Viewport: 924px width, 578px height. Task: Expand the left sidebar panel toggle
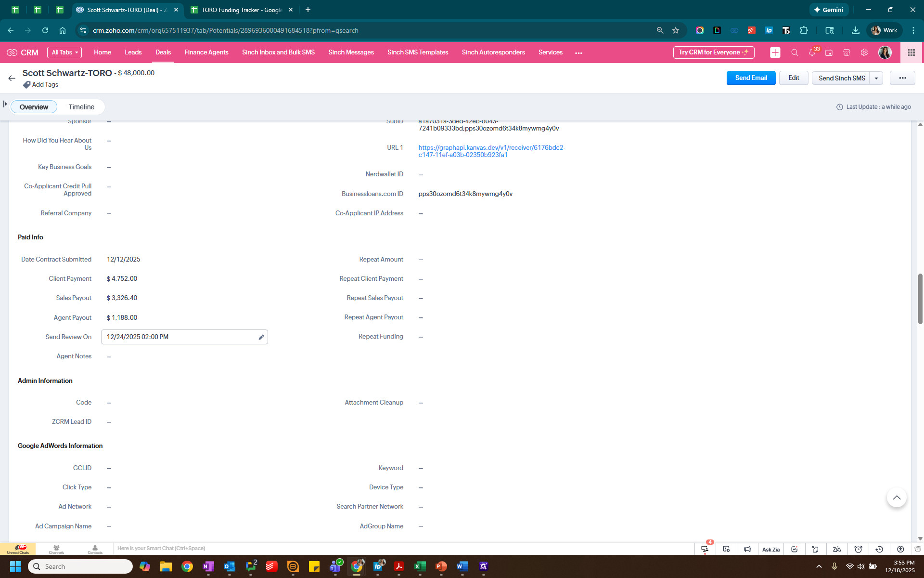pos(5,104)
